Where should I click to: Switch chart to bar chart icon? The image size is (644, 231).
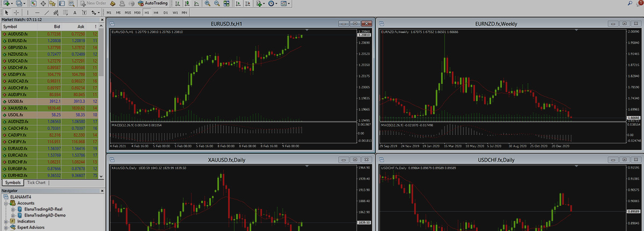pos(177,3)
